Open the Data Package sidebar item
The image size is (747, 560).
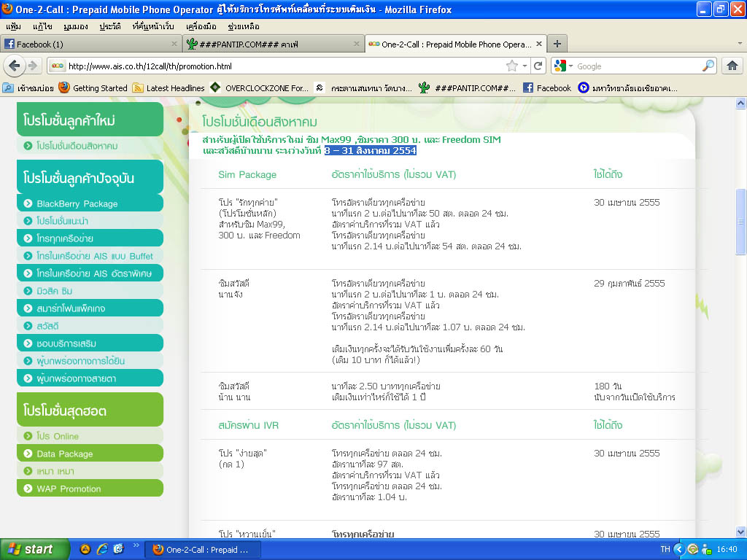tap(90, 454)
